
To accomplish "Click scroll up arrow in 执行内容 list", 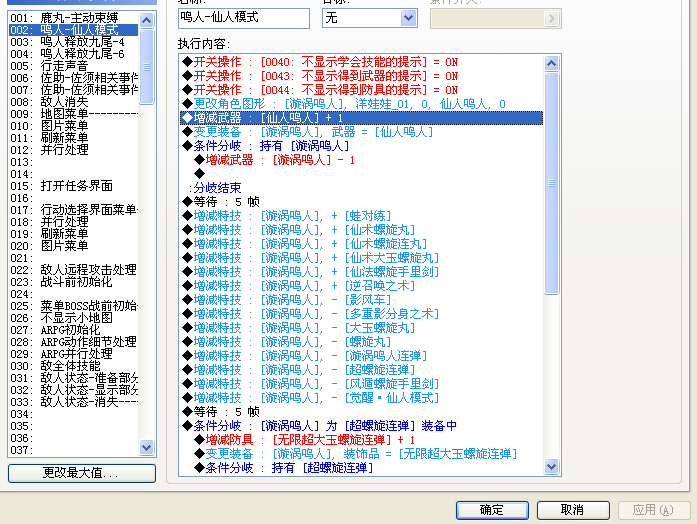I will (551, 63).
